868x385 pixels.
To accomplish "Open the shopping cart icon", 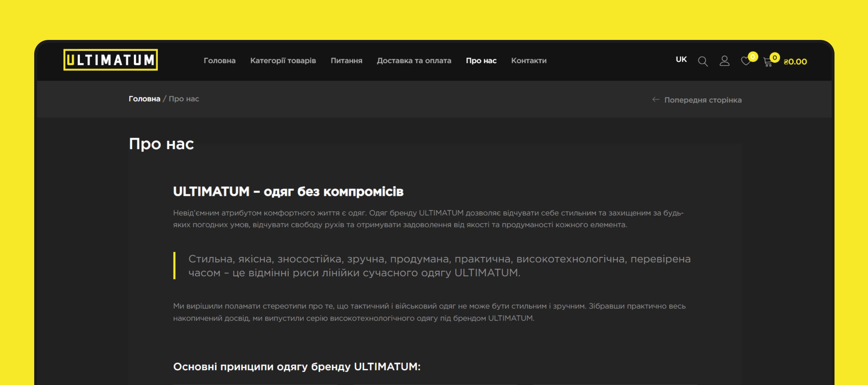I will click(x=768, y=62).
